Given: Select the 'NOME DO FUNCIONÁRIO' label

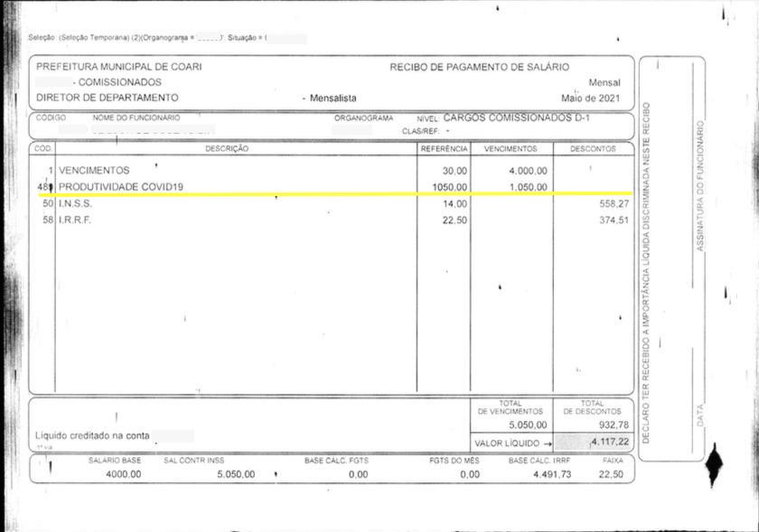Looking at the screenshot, I should [x=136, y=117].
